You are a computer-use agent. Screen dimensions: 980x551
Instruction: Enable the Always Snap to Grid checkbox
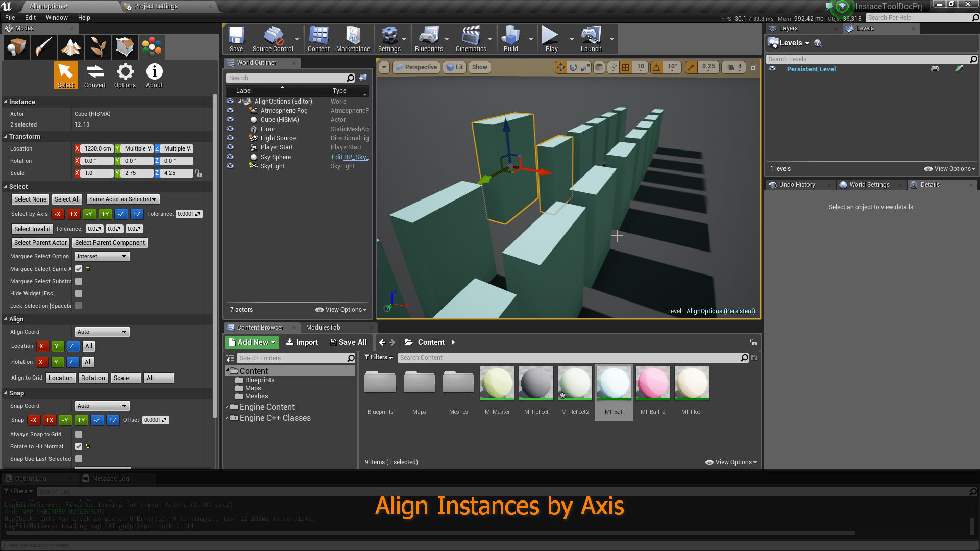[x=79, y=434]
